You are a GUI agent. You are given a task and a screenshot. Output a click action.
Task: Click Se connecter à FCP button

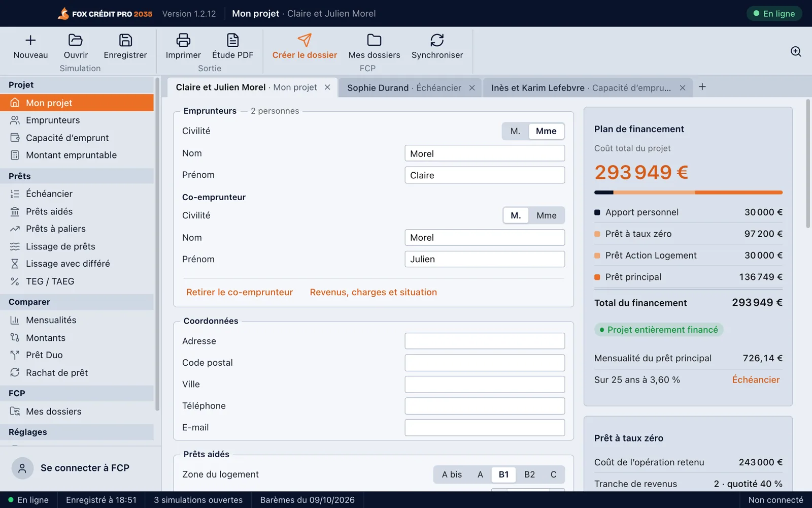[81, 468]
